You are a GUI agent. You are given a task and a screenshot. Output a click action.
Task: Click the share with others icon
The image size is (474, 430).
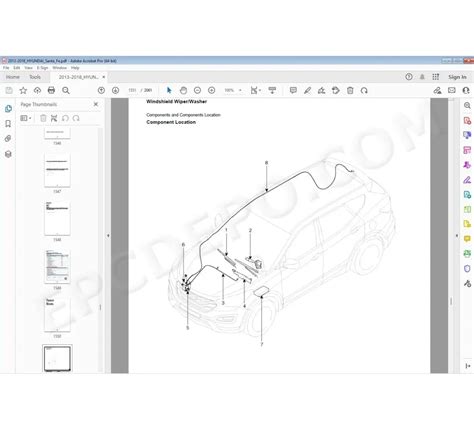pyautogui.click(x=466, y=90)
